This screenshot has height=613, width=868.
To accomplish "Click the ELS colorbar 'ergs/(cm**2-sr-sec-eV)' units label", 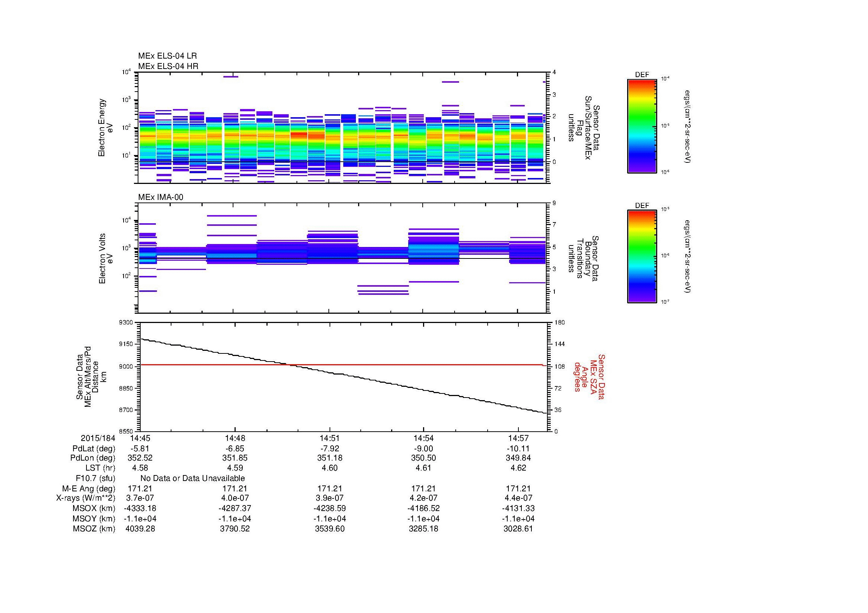I will click(x=688, y=126).
